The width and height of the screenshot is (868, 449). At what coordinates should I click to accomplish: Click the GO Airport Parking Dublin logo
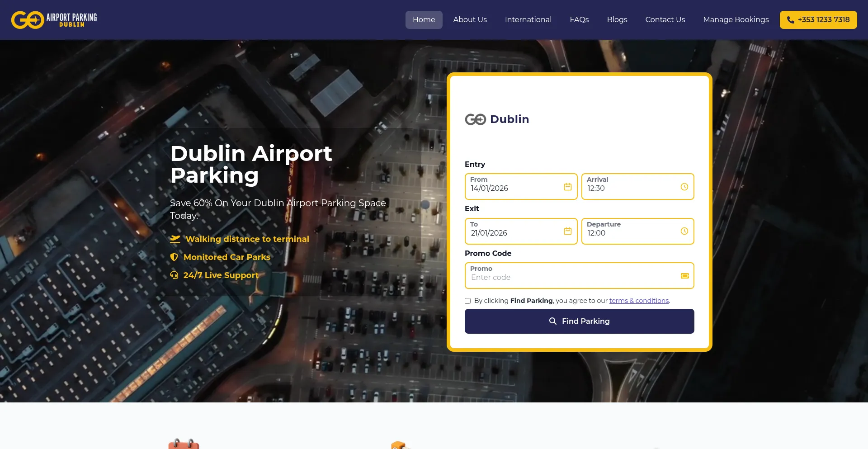53,19
